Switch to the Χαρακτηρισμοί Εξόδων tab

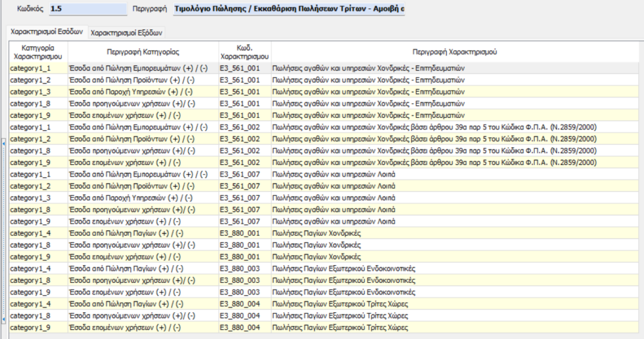pos(126,33)
